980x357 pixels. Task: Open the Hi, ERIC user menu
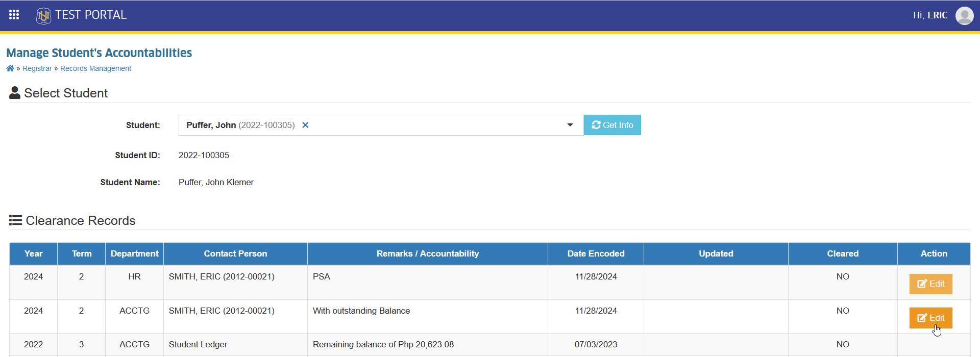(x=930, y=15)
